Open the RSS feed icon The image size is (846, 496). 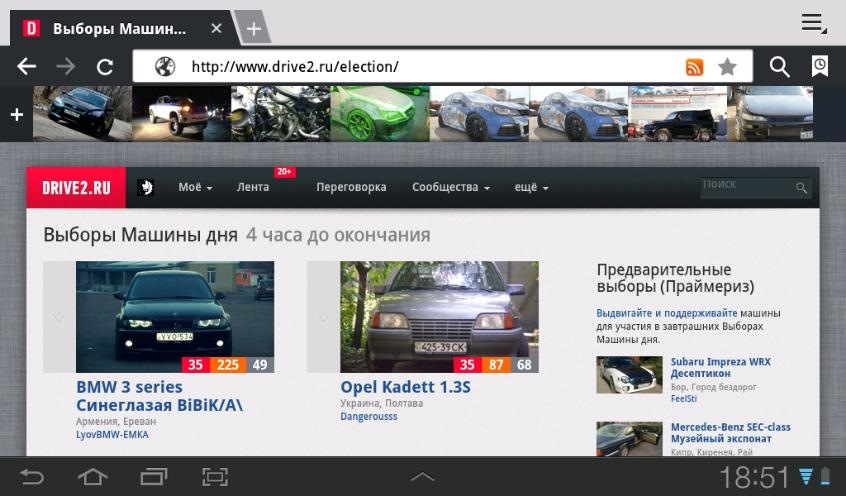pos(694,67)
